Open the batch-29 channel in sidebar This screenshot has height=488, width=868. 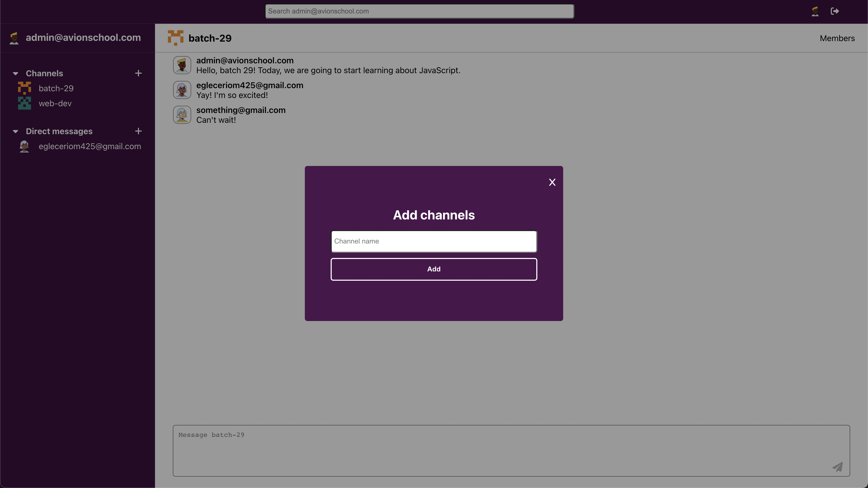(56, 88)
